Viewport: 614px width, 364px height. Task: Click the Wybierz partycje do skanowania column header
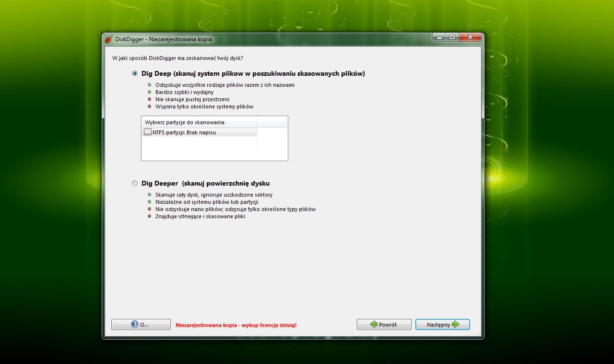click(x=200, y=122)
